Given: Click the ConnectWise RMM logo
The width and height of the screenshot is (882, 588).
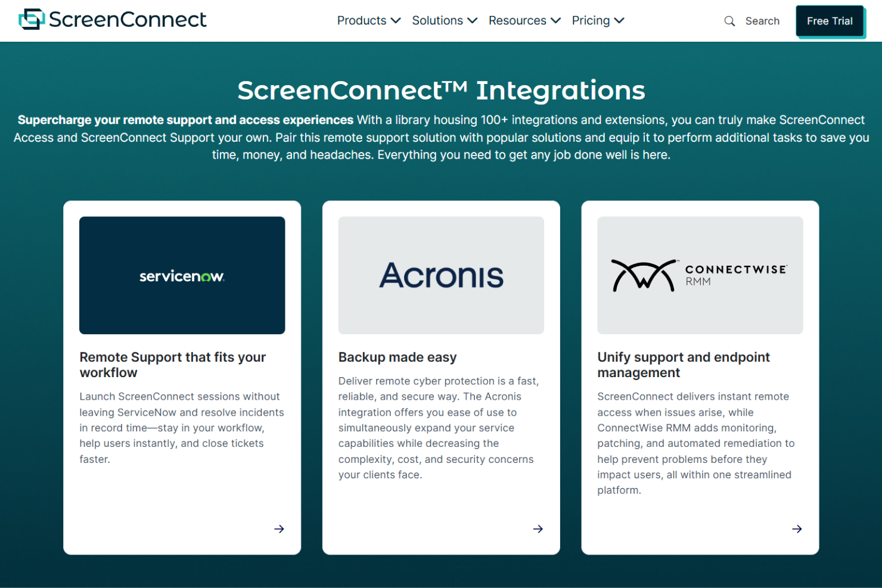Looking at the screenshot, I should [700, 275].
